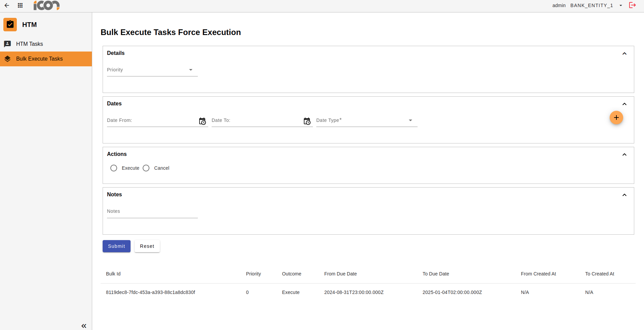Collapse the Notes section
This screenshot has height=330, width=644.
(x=624, y=195)
